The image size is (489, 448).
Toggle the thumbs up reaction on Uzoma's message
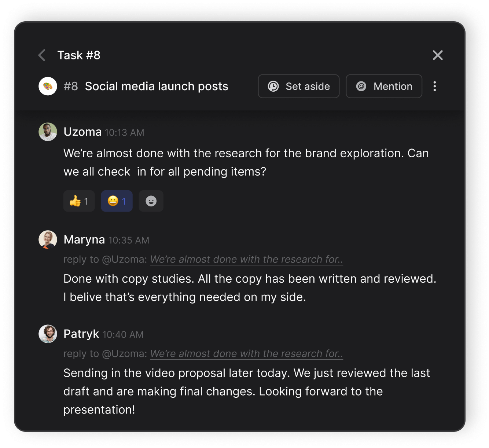click(x=78, y=201)
